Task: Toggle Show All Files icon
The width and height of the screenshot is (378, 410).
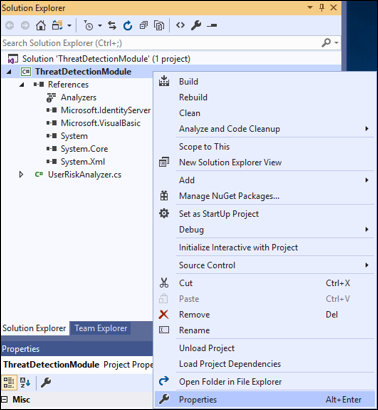Action: (159, 25)
